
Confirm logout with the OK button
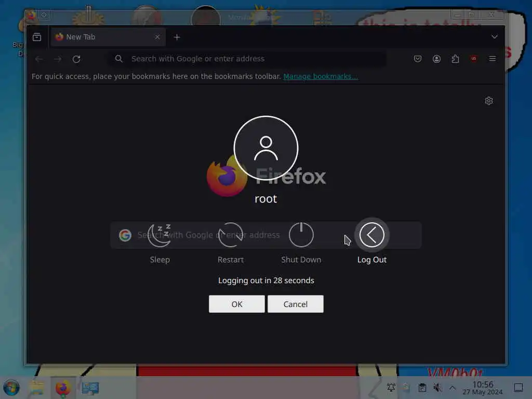tap(237, 304)
